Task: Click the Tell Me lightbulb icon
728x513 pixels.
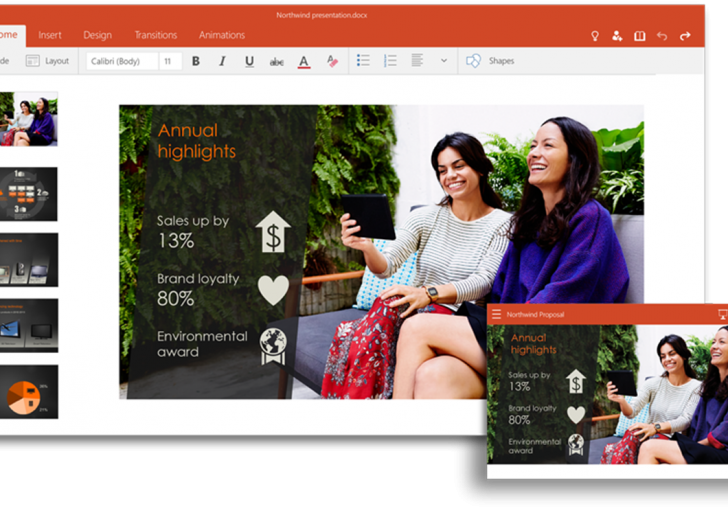Action: 595,36
